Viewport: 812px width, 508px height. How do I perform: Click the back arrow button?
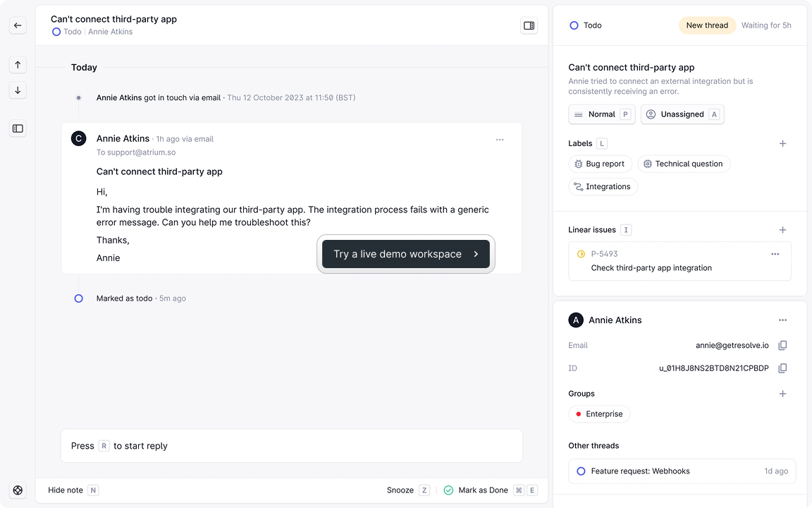pos(18,25)
